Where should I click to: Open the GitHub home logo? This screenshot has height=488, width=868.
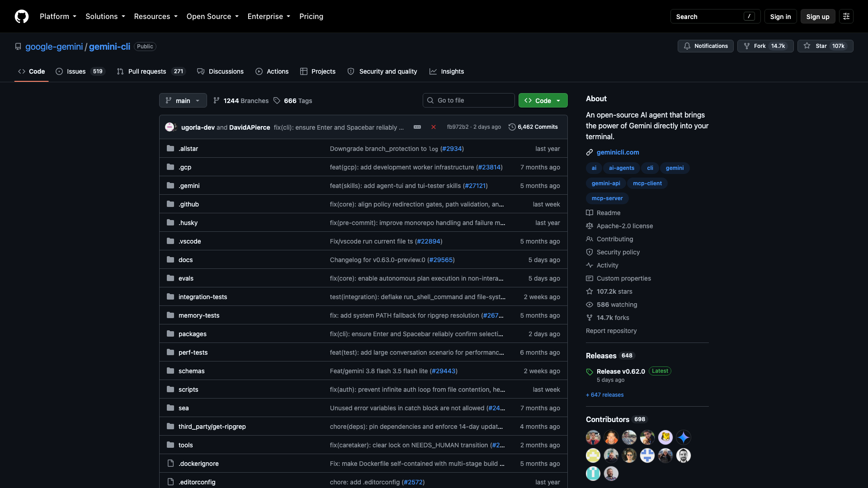click(x=22, y=16)
